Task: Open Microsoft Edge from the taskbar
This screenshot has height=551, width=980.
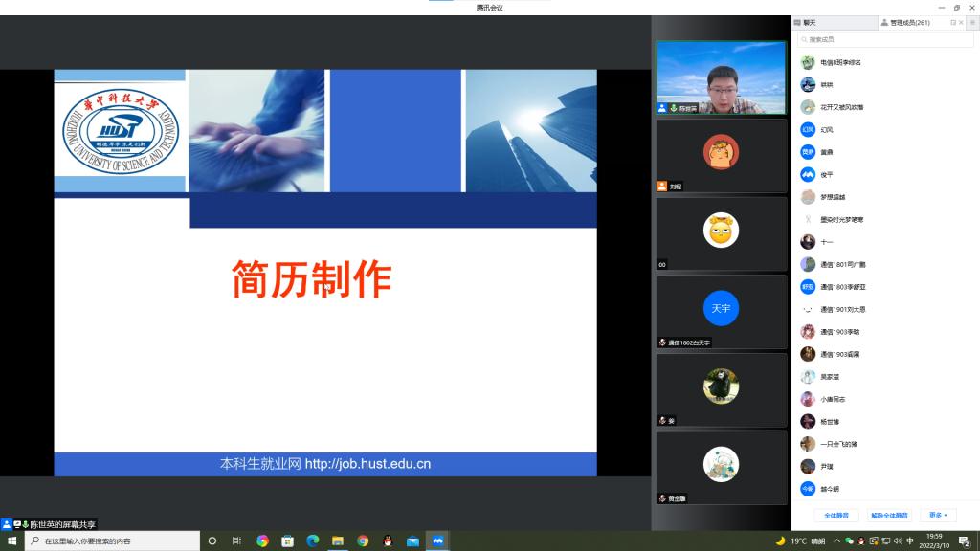Action: tap(312, 540)
